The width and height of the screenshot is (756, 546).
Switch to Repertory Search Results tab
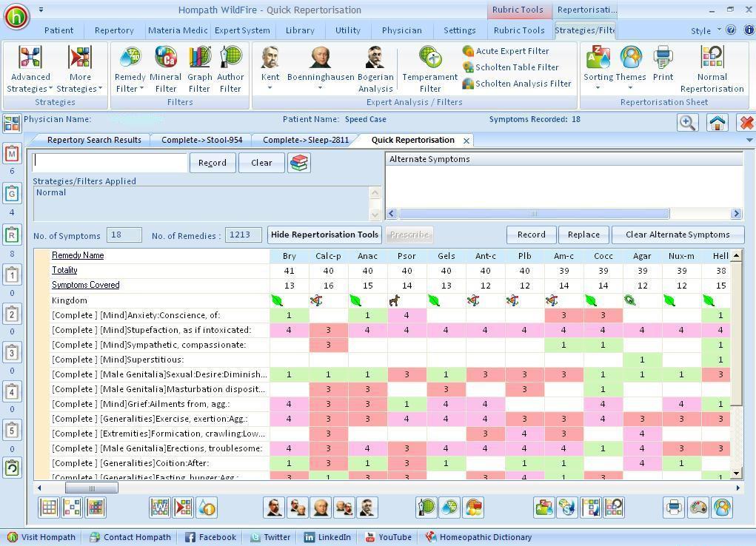tap(94, 140)
